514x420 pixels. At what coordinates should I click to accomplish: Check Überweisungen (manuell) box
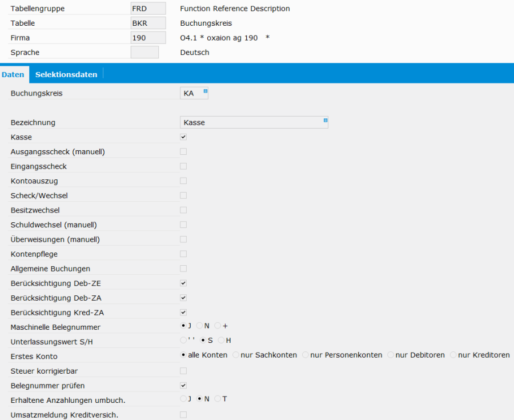pos(183,239)
